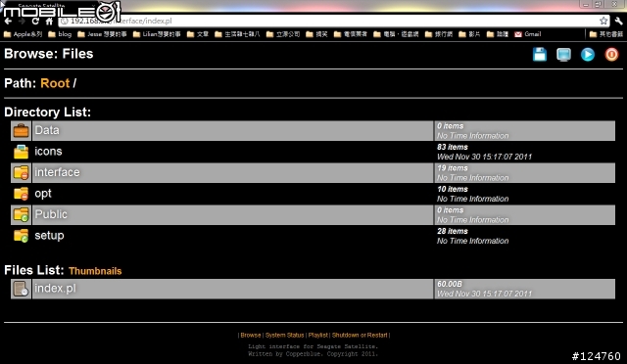Click the Root path link
This screenshot has height=364, width=627.
point(55,83)
